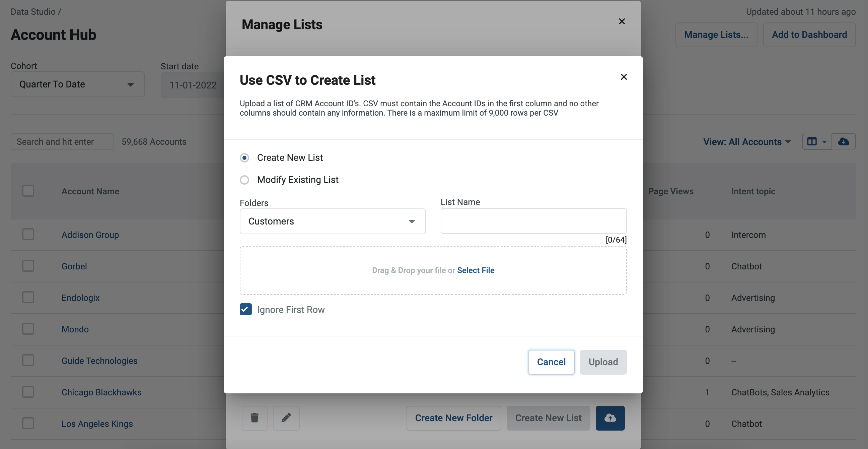The image size is (868, 449).
Task: Check the select-all checkbox beside Account Name
Action: [x=28, y=191]
